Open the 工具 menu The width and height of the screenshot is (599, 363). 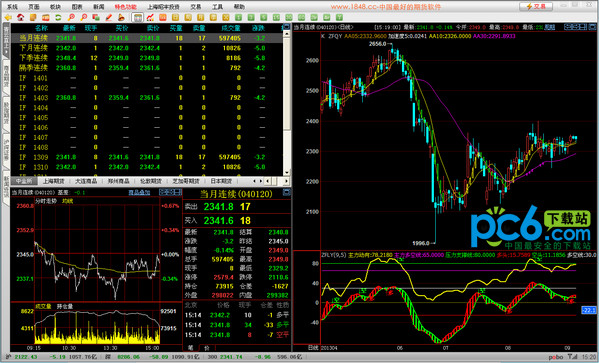coord(217,6)
